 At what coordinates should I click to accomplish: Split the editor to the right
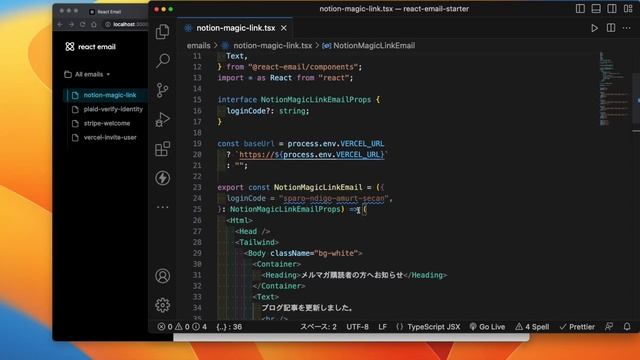click(611, 28)
